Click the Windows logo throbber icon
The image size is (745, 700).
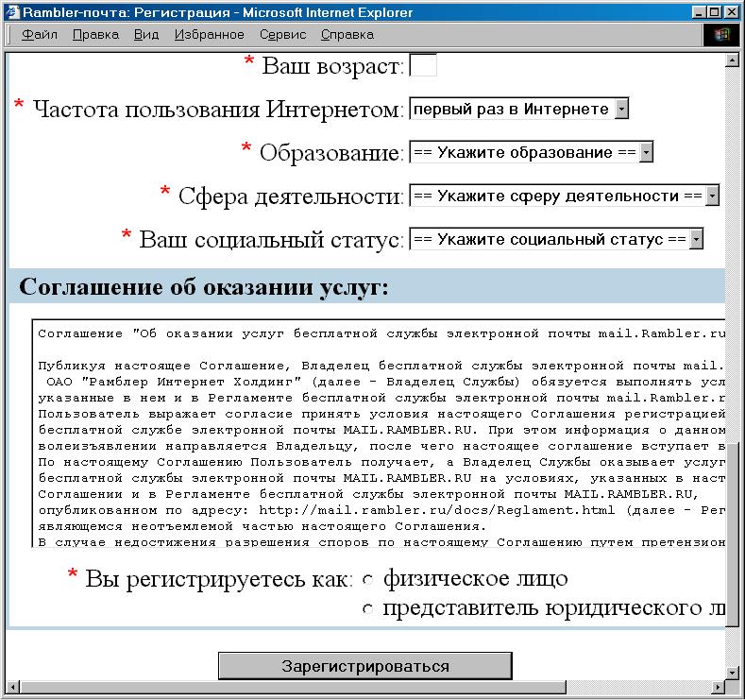coord(721,35)
